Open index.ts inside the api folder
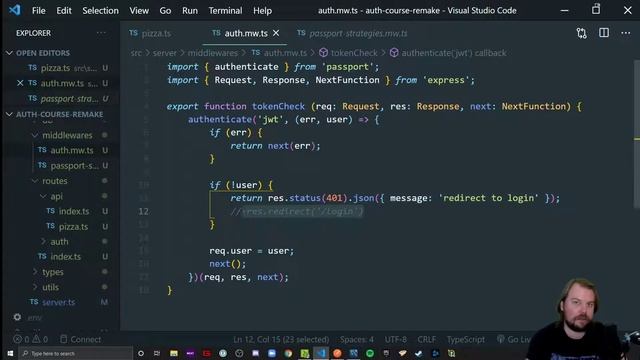The image size is (640, 360). coord(73,211)
